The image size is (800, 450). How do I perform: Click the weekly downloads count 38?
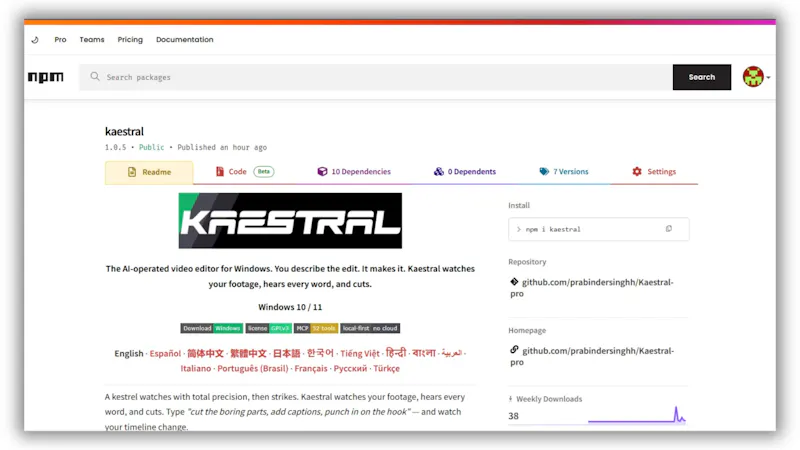pos(513,416)
